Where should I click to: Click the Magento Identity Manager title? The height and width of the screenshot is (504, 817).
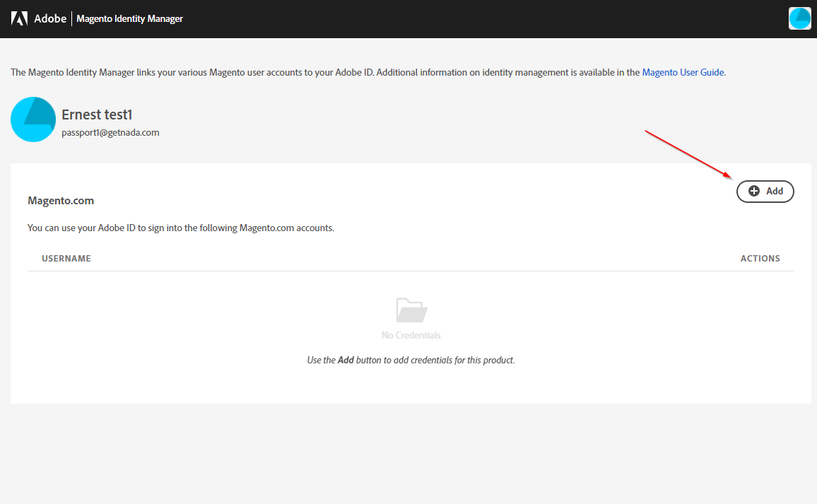(x=130, y=19)
